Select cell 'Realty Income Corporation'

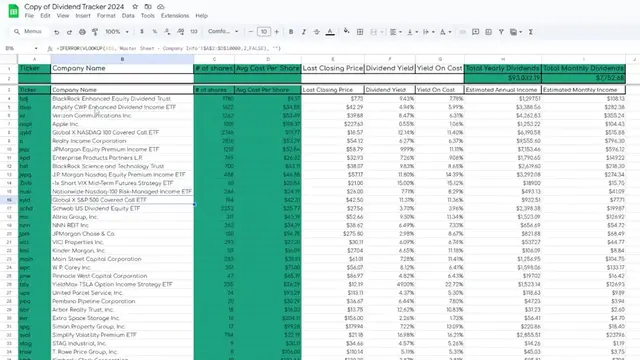point(122,141)
